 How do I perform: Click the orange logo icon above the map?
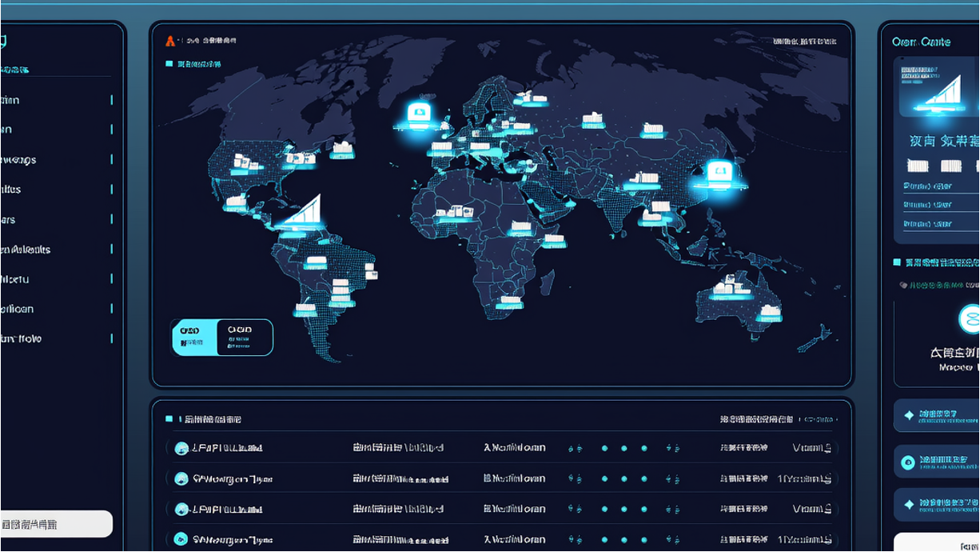(169, 40)
